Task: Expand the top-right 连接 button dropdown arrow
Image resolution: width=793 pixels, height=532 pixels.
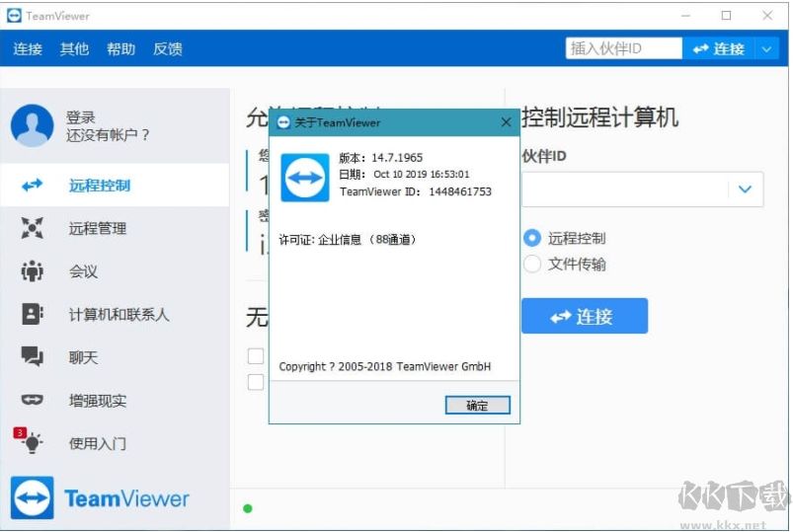Action: point(766,49)
